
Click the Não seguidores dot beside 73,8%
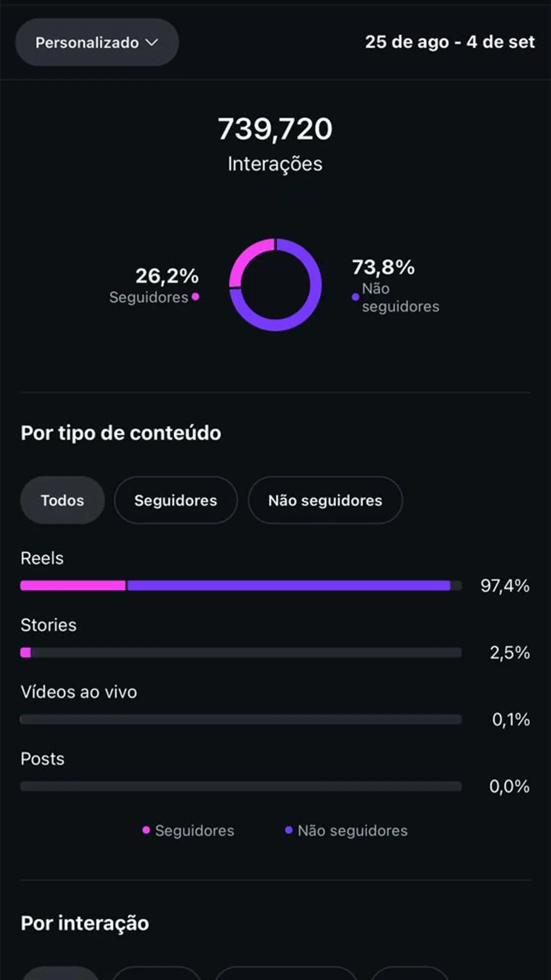[x=356, y=297]
